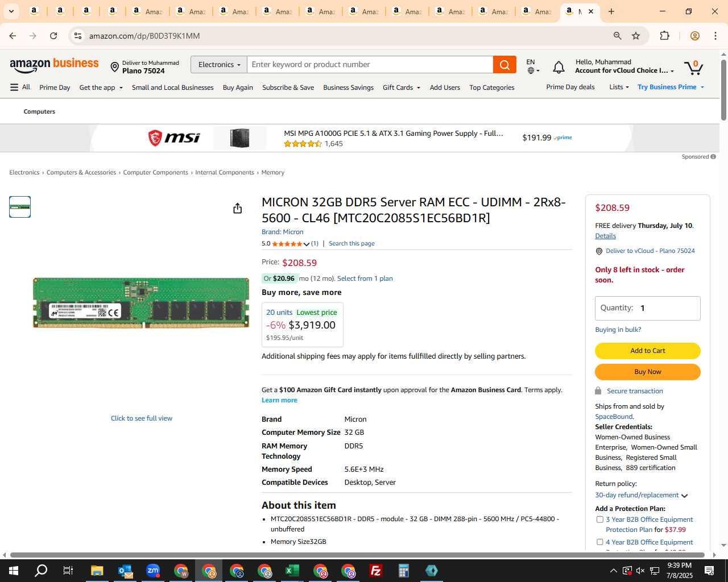This screenshot has width=728, height=582.
Task: Open the Calculator from the taskbar
Action: click(404, 571)
